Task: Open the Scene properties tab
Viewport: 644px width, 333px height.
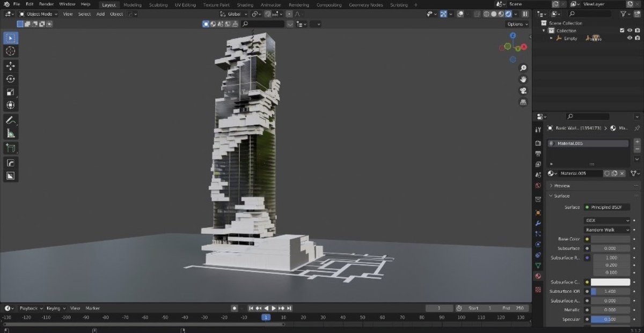Action: click(538, 175)
